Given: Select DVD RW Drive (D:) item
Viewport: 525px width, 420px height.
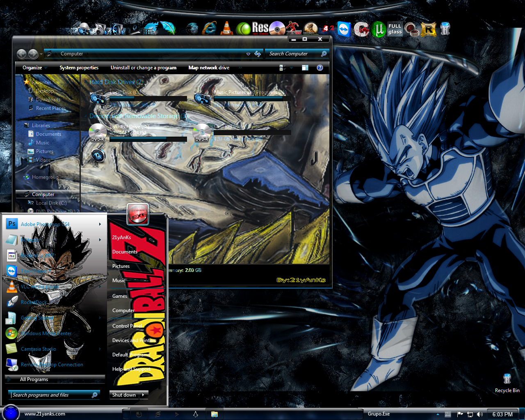Looking at the screenshot, I should [138, 132].
